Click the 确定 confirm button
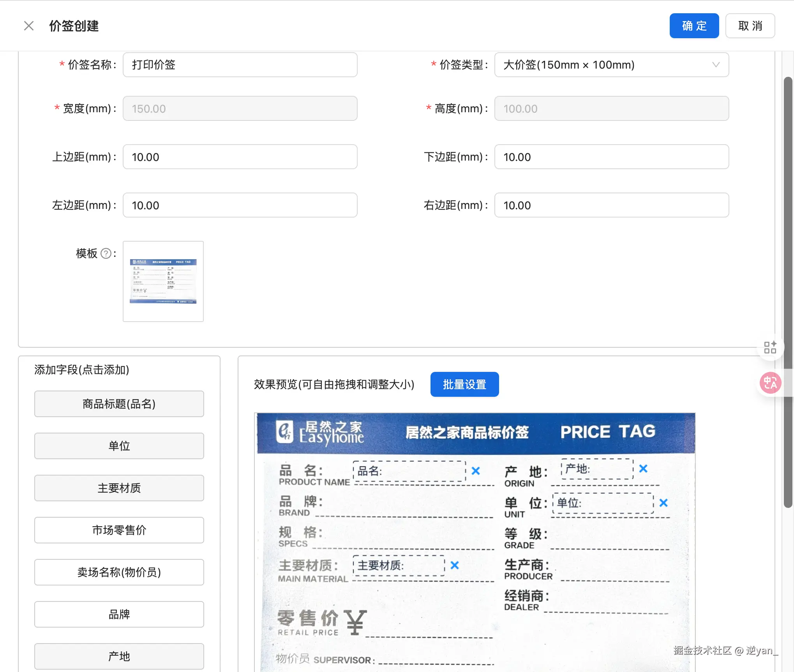This screenshot has width=794, height=672. 694,26
